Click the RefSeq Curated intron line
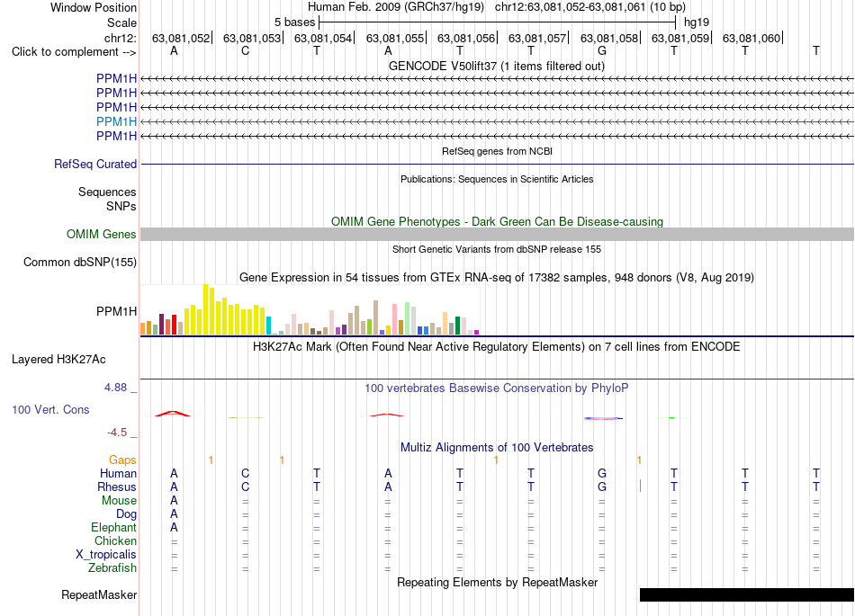Screen dimensions: 855x616 coord(497,164)
